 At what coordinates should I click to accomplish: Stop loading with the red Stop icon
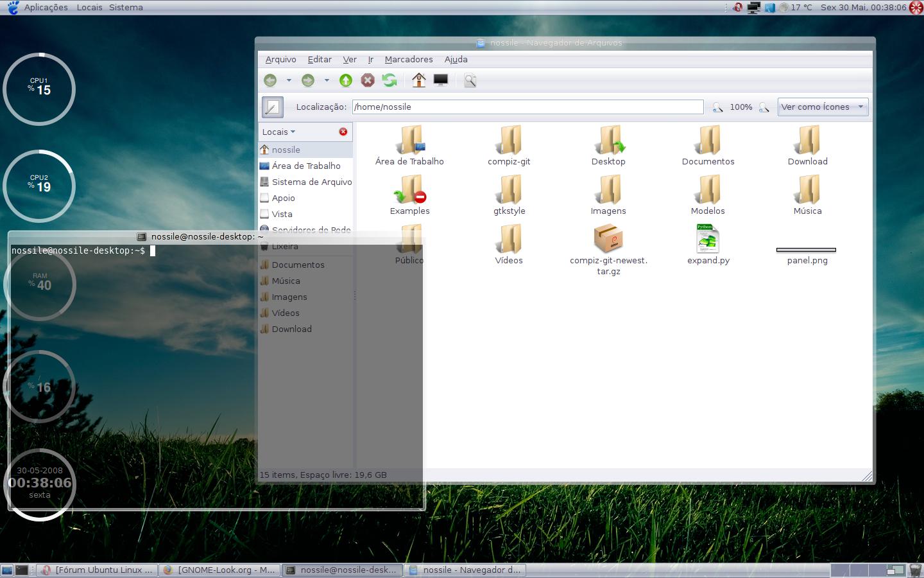point(368,80)
